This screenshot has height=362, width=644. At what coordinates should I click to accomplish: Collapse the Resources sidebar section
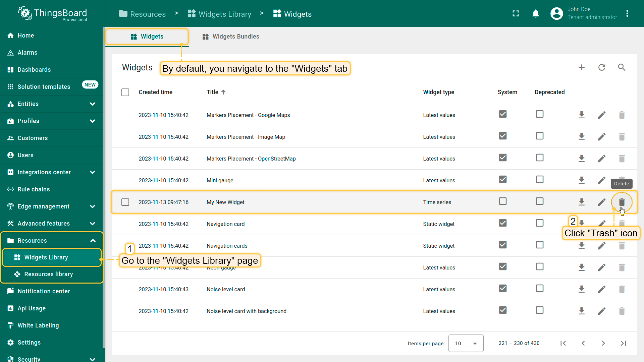[x=93, y=241]
